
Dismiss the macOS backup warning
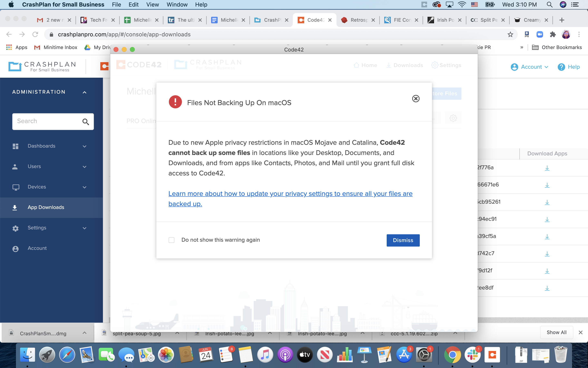point(403,240)
